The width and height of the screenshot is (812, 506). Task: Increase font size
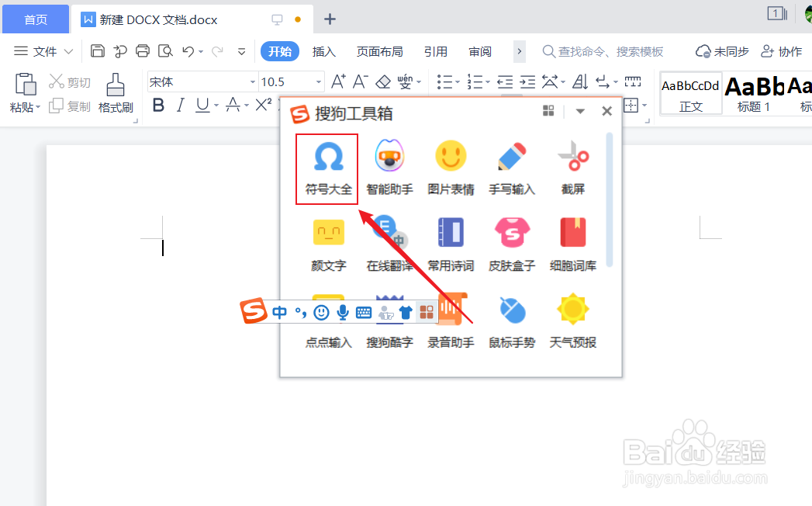click(338, 81)
